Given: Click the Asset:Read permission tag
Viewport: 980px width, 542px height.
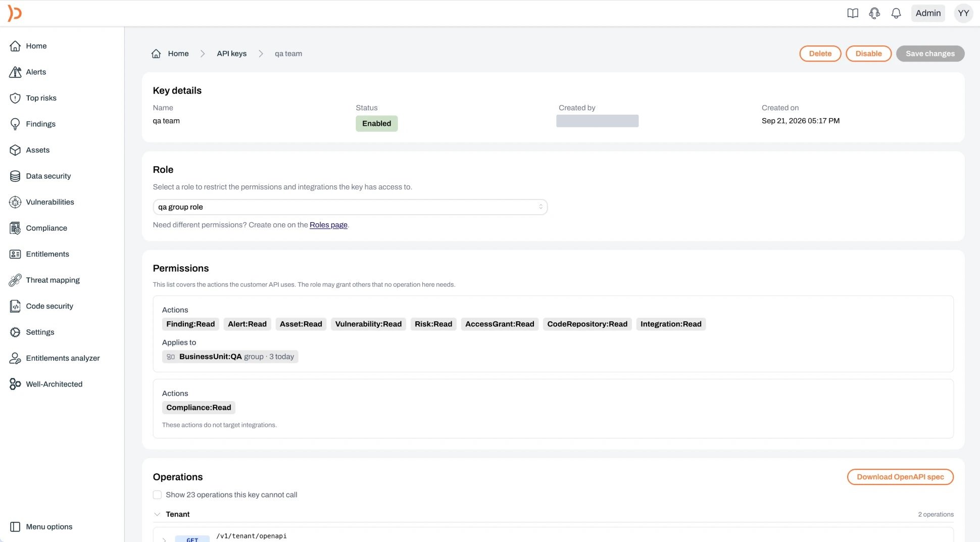Looking at the screenshot, I should point(301,324).
